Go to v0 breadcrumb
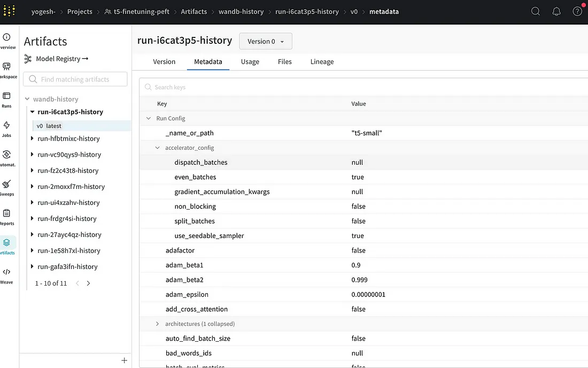Viewport: 588px width, 368px height. point(354,12)
